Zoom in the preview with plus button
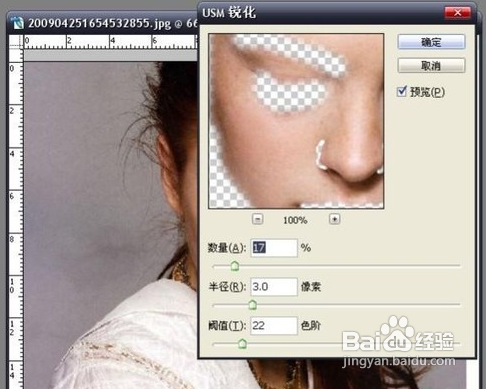486x389 pixels. click(x=335, y=219)
